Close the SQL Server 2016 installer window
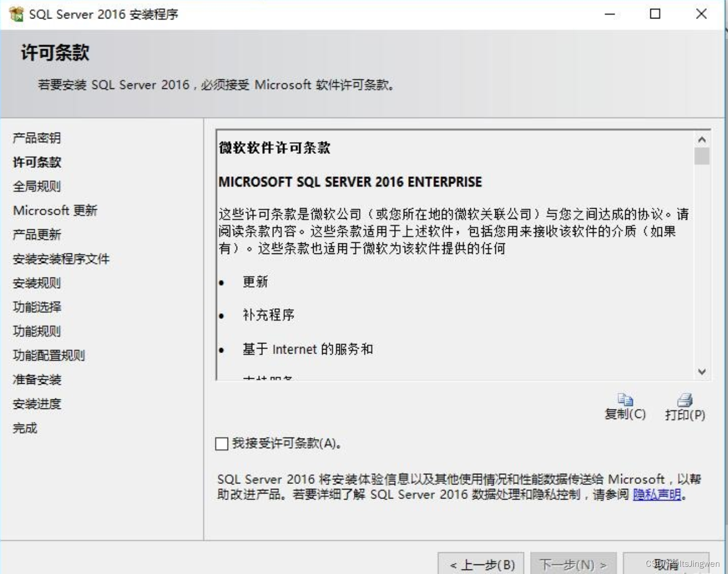The height and width of the screenshot is (574, 728). 701,14
